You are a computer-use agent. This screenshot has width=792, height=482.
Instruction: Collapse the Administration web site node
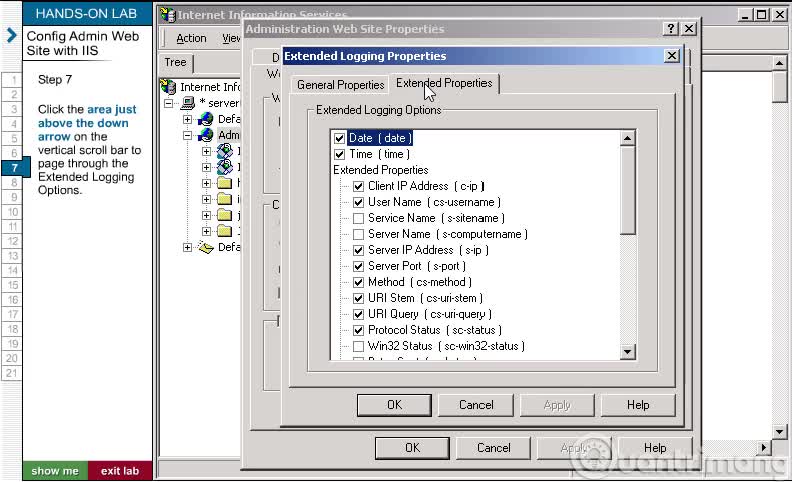click(187, 135)
